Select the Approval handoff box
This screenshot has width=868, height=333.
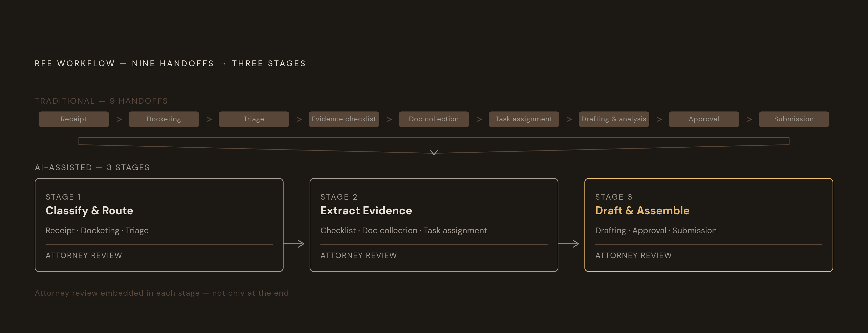(704, 119)
